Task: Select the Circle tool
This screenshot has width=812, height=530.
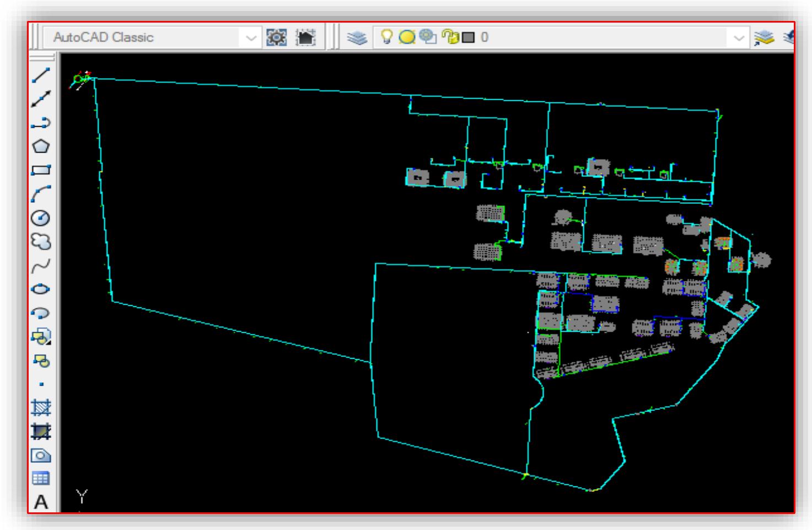Action: pyautogui.click(x=41, y=218)
